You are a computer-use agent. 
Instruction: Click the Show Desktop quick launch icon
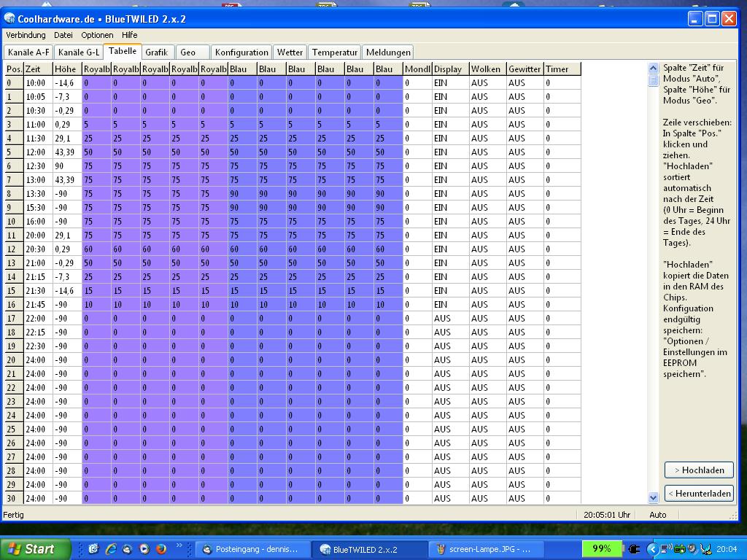pyautogui.click(x=93, y=549)
